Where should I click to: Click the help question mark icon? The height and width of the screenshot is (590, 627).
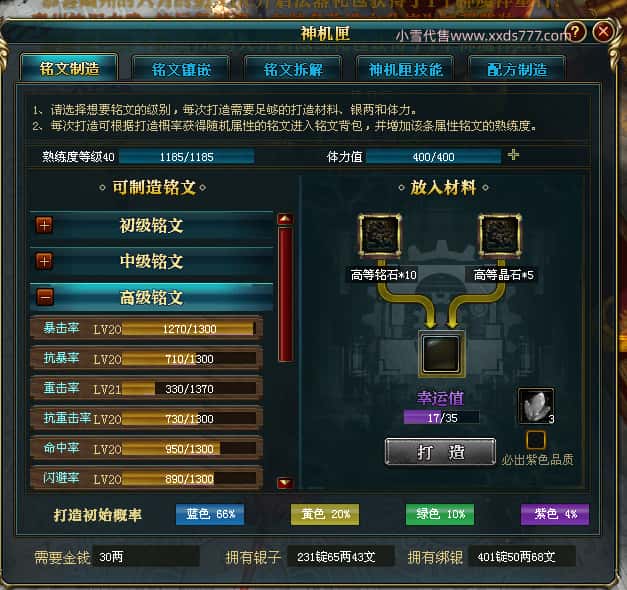(x=575, y=32)
